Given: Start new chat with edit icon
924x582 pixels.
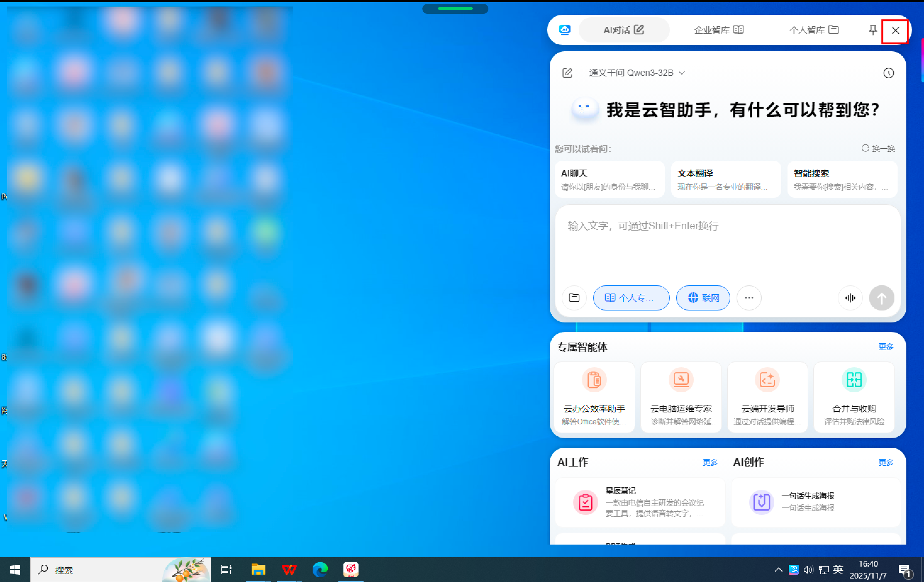Looking at the screenshot, I should pos(567,73).
